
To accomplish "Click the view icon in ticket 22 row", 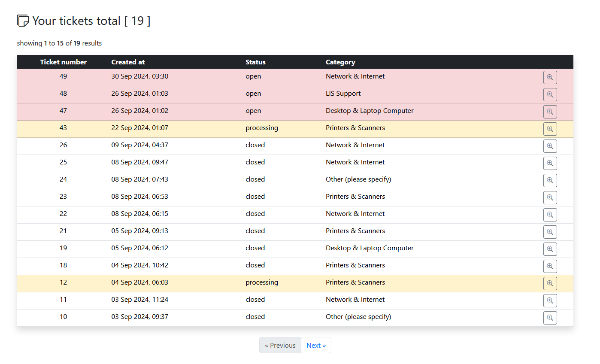I will [x=550, y=215].
